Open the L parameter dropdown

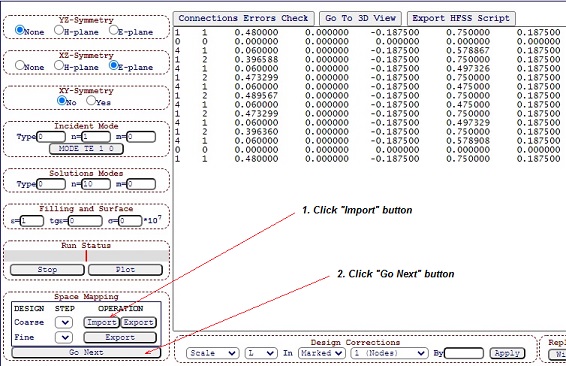click(x=261, y=353)
